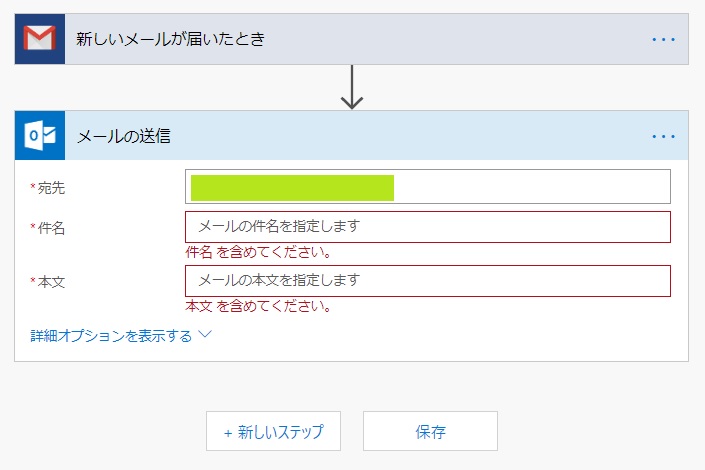Show advanced options via 詳細オプションを表示する link
This screenshot has width=705, height=470.
point(111,336)
